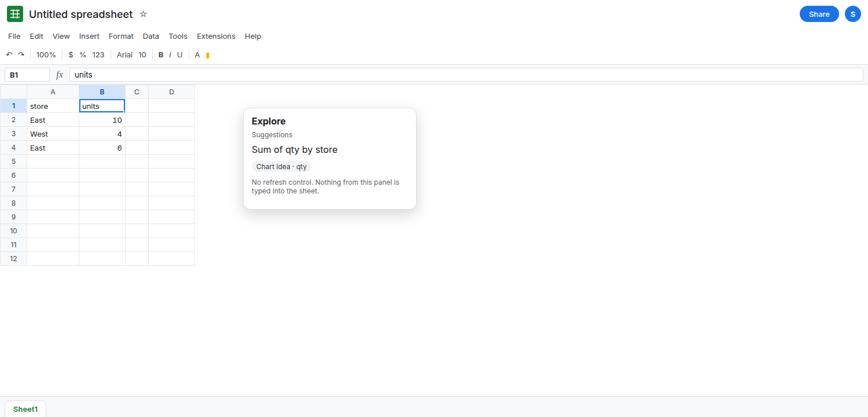
Task: Click the fx function icon
Action: click(60, 75)
